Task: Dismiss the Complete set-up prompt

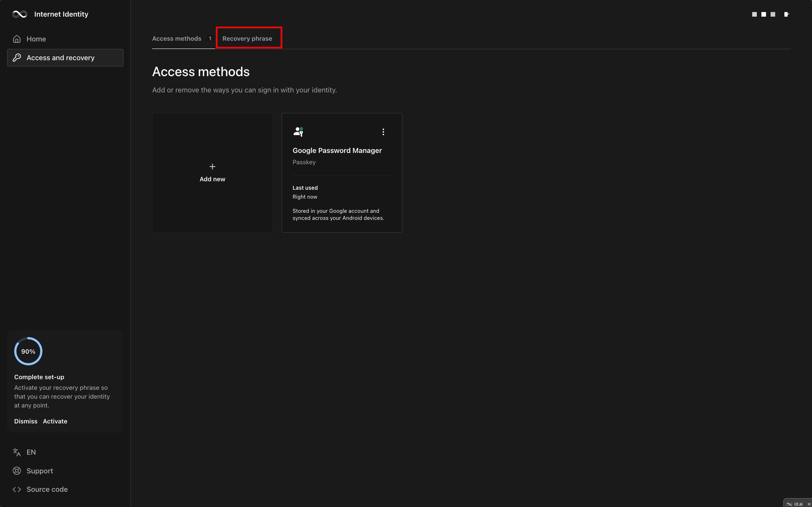Action: 26,421
